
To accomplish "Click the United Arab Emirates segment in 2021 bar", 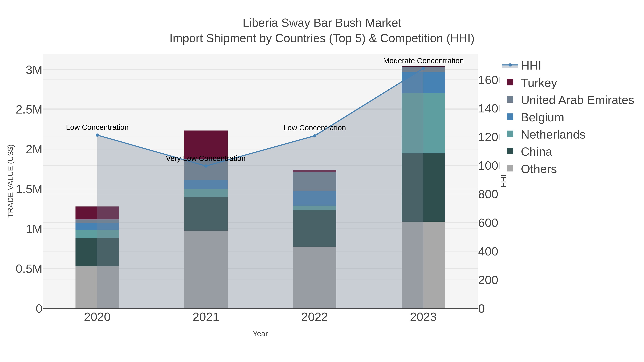I will click(x=206, y=170).
